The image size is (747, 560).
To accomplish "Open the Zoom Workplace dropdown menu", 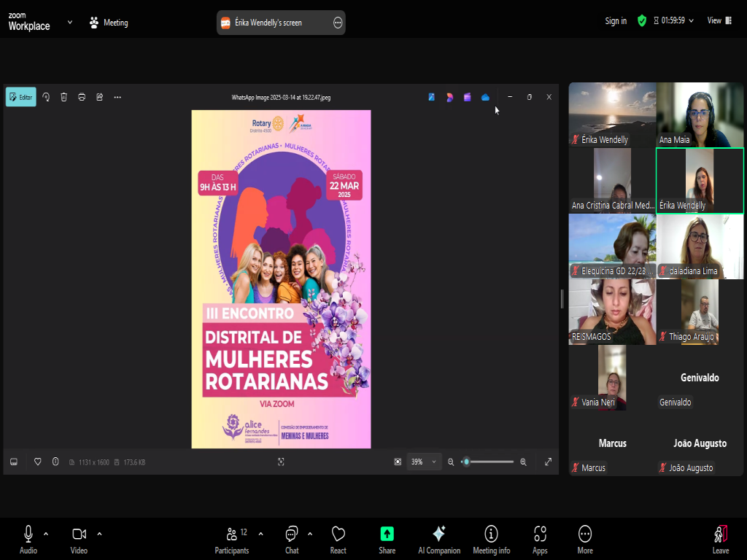I will point(70,22).
